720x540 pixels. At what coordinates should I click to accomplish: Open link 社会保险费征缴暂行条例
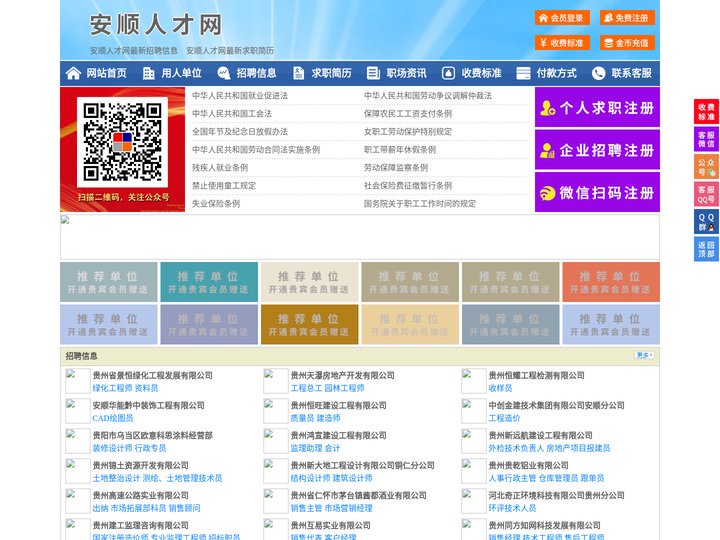pos(408,186)
